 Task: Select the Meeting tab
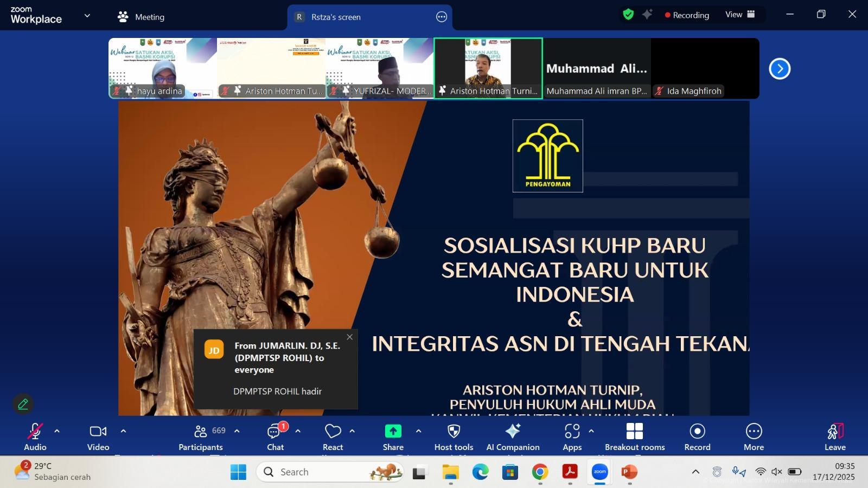coord(141,17)
